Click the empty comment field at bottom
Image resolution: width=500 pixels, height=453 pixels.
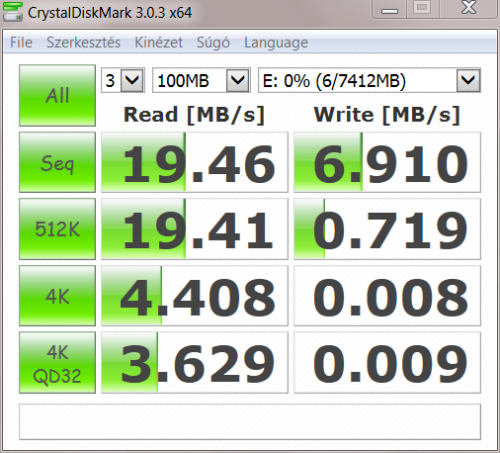[x=250, y=422]
